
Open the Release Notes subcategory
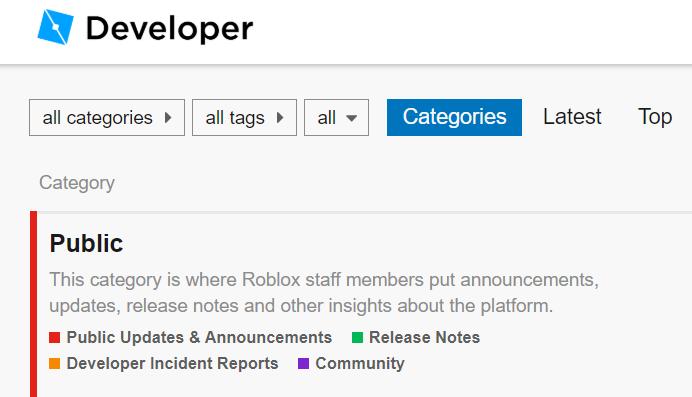coord(424,337)
